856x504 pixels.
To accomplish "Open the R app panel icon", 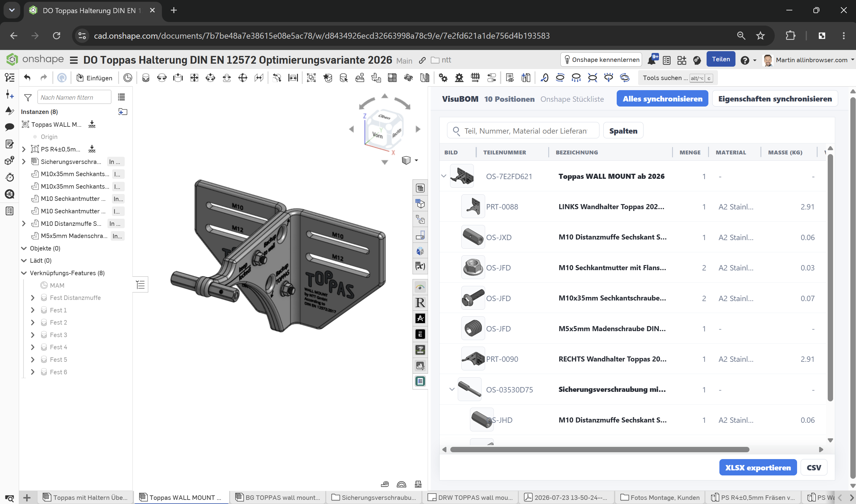I will pyautogui.click(x=420, y=302).
